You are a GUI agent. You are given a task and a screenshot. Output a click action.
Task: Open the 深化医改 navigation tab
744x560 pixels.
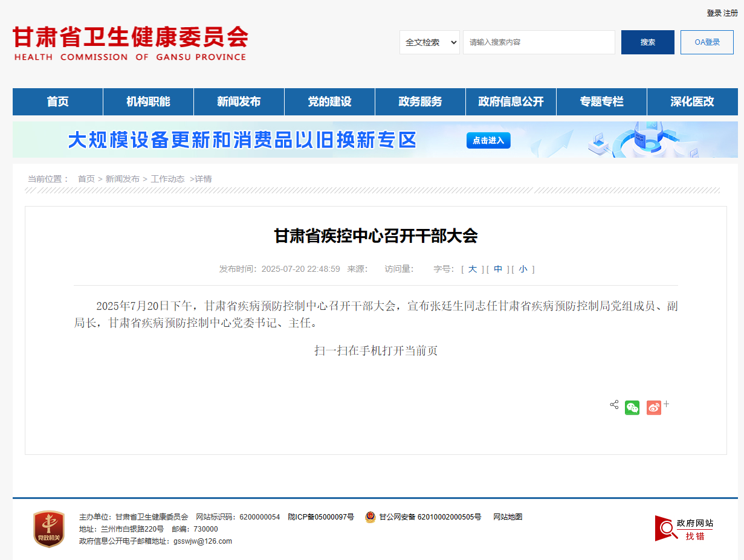(692, 101)
